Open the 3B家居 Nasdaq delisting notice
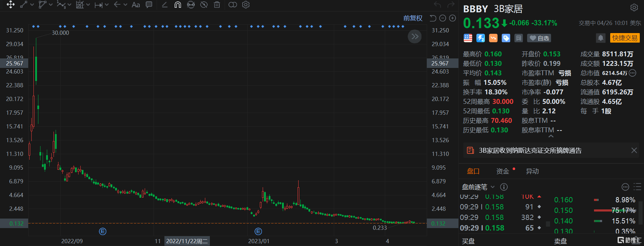 [530, 150]
